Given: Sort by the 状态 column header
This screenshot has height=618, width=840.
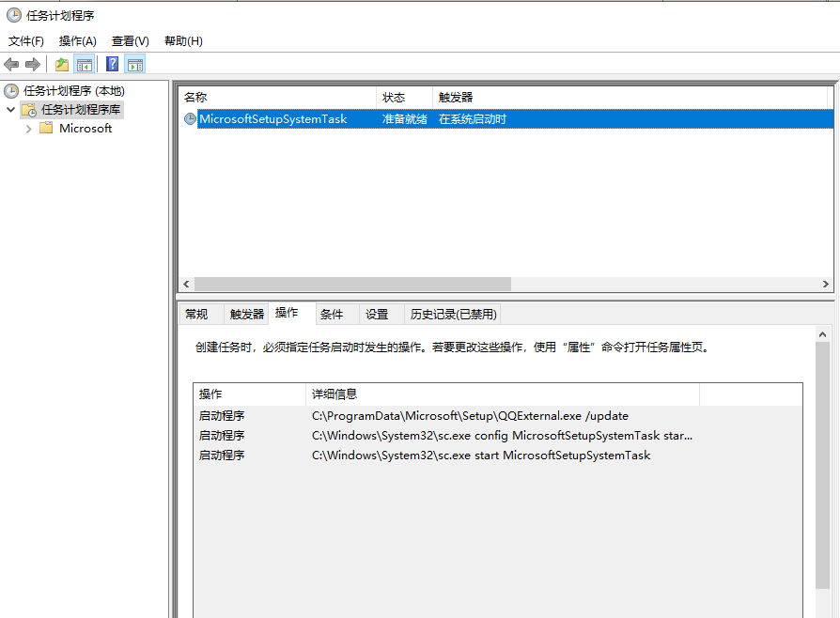Looking at the screenshot, I should [x=404, y=98].
